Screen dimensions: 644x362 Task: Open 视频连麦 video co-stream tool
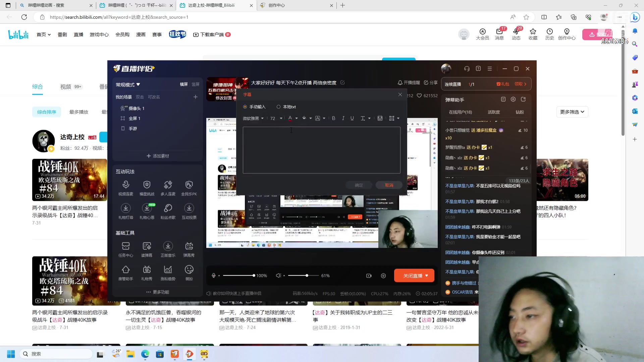pos(126,188)
